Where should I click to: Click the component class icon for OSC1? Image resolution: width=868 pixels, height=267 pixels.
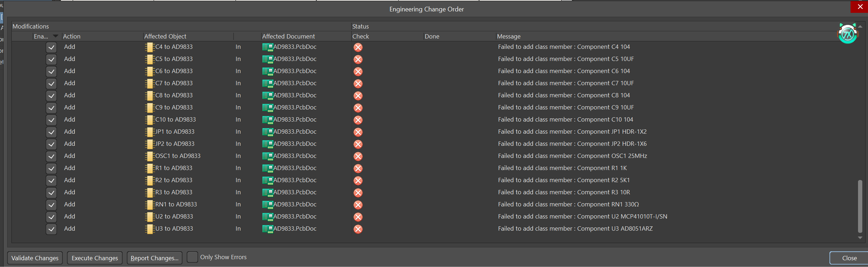click(149, 156)
